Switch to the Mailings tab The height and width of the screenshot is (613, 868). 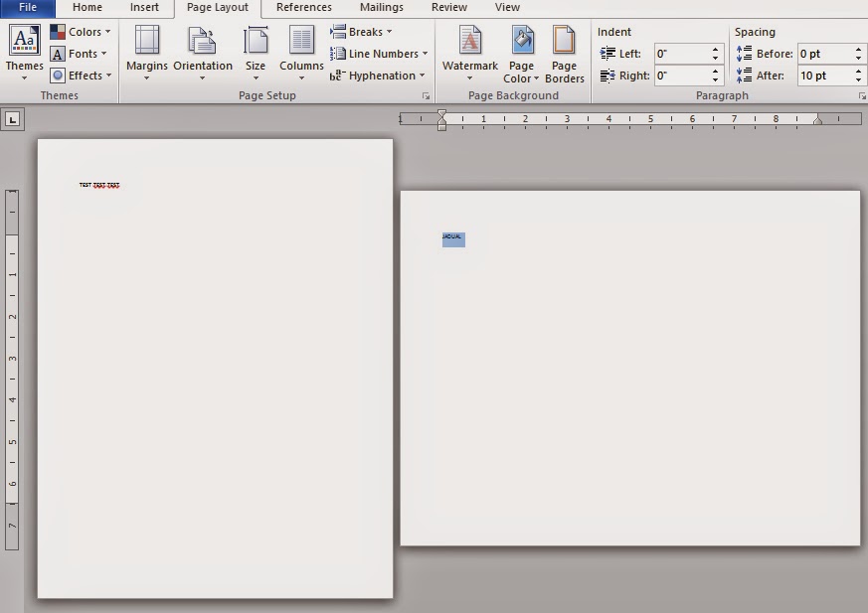(x=382, y=7)
